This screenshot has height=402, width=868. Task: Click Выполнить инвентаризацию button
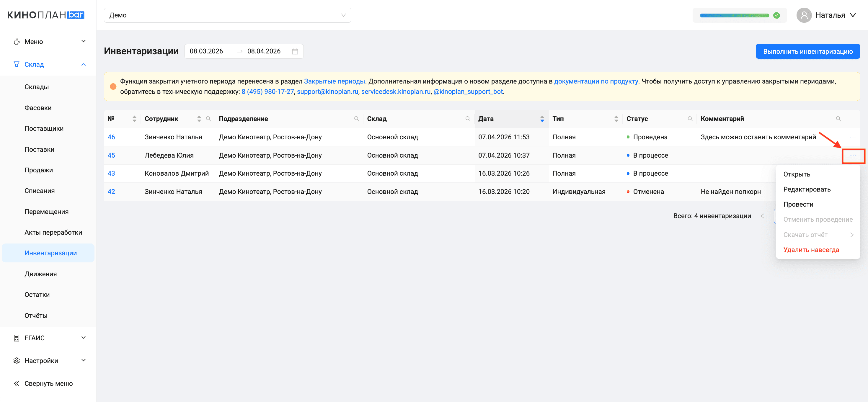[x=807, y=51]
